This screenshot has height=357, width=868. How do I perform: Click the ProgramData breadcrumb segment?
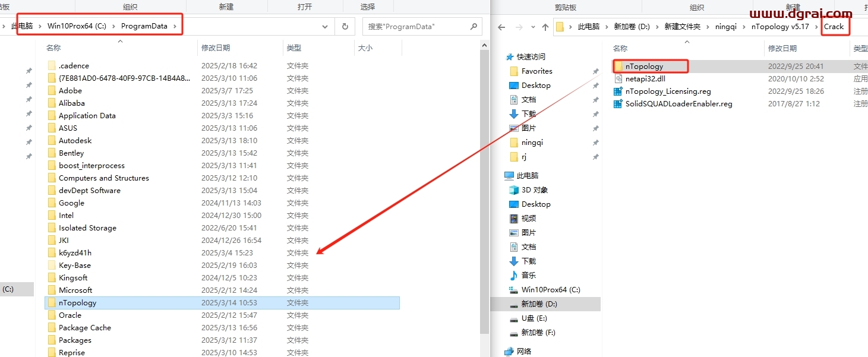pos(144,27)
